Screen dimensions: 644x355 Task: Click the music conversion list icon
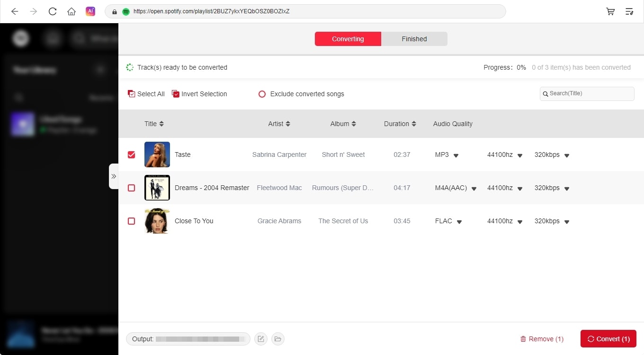coord(629,11)
